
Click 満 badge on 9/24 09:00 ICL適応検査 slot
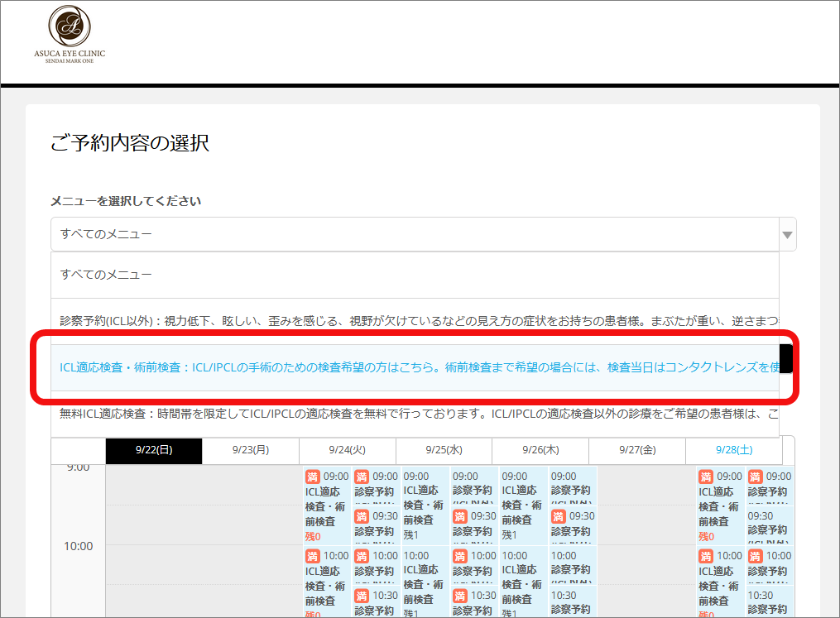coord(312,477)
